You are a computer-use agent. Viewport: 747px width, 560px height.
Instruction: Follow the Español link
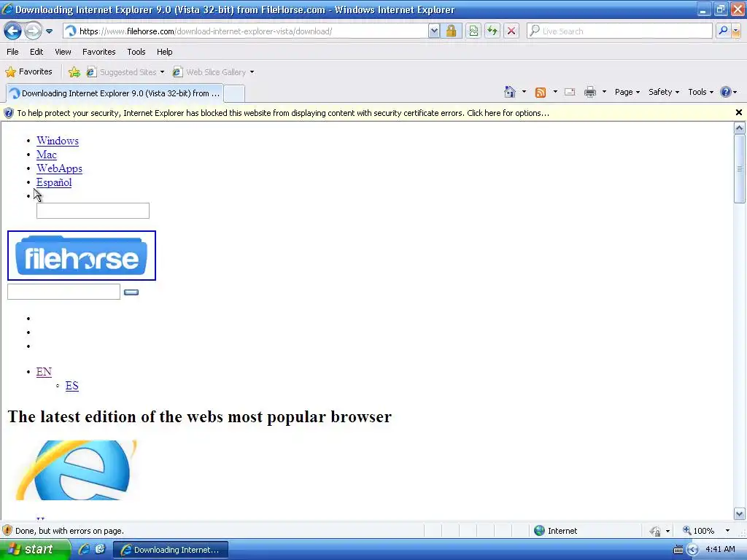pos(54,182)
